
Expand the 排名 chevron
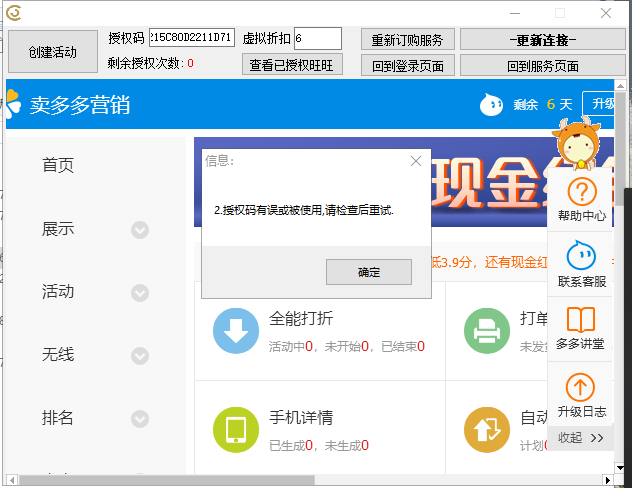tap(140, 419)
